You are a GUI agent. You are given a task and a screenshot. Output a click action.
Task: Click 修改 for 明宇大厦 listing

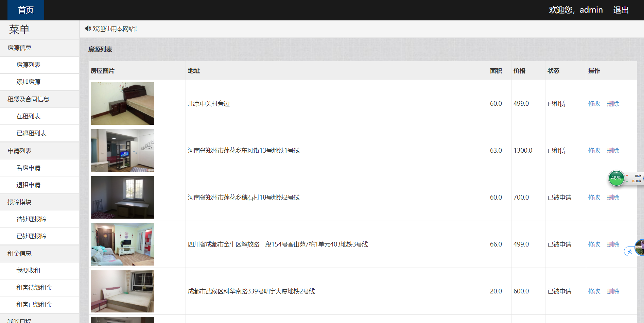pyautogui.click(x=594, y=291)
